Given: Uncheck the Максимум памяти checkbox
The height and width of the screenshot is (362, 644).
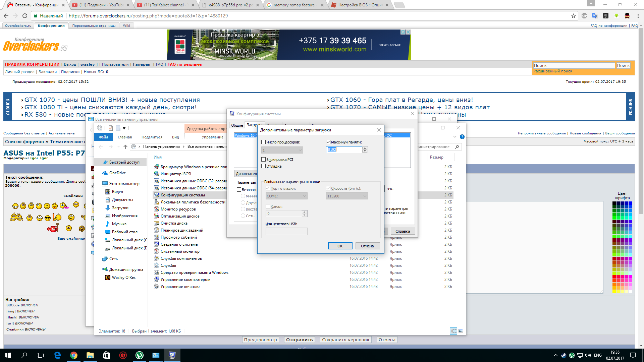Looking at the screenshot, I should 328,142.
